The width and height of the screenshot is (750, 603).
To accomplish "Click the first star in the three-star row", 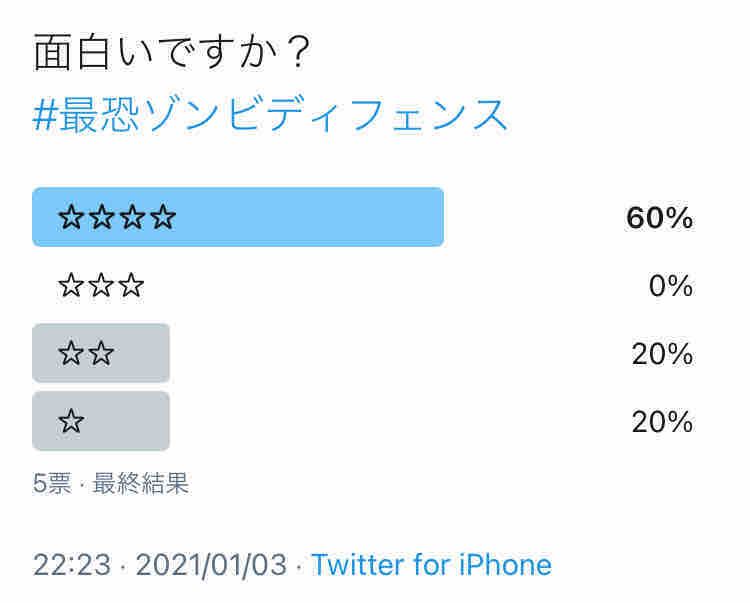I will 71,287.
